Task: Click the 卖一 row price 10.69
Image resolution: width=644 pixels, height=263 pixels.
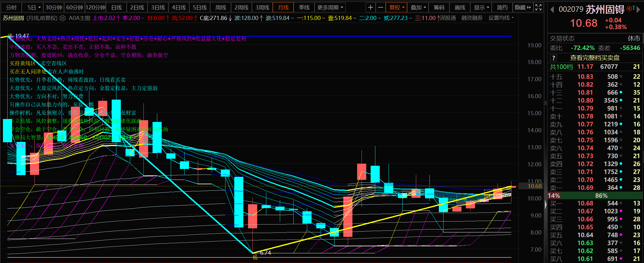Action: [585, 187]
